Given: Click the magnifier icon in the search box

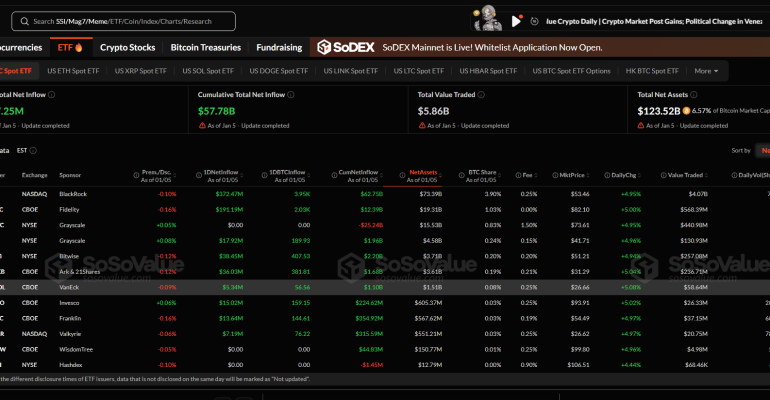Looking at the screenshot, I should point(25,21).
